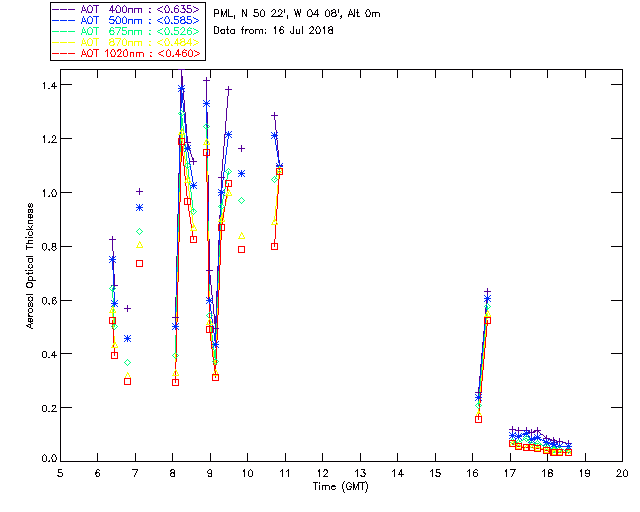This screenshot has width=640, height=512.
Task: Click the x-axis tick label 12
Action: pyautogui.click(x=322, y=472)
